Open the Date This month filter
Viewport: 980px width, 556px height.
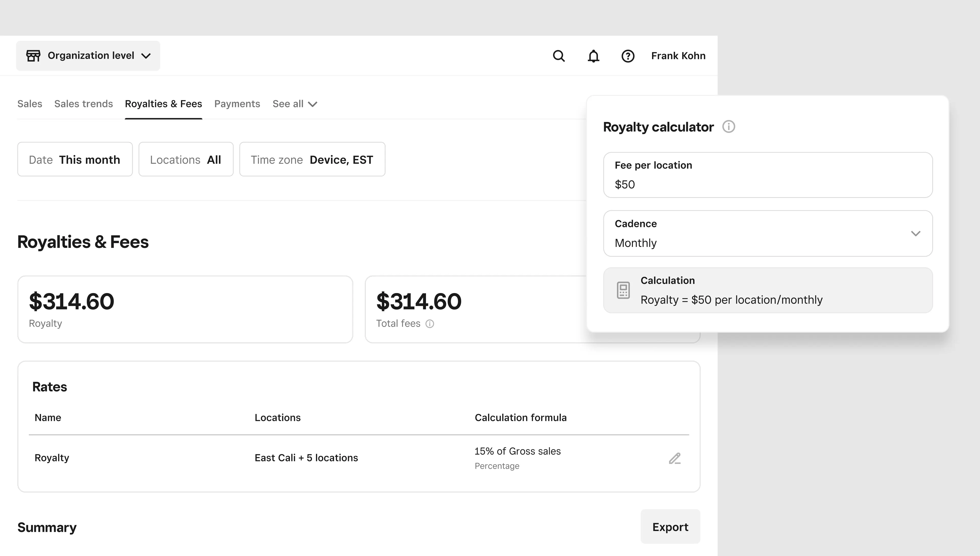click(75, 159)
